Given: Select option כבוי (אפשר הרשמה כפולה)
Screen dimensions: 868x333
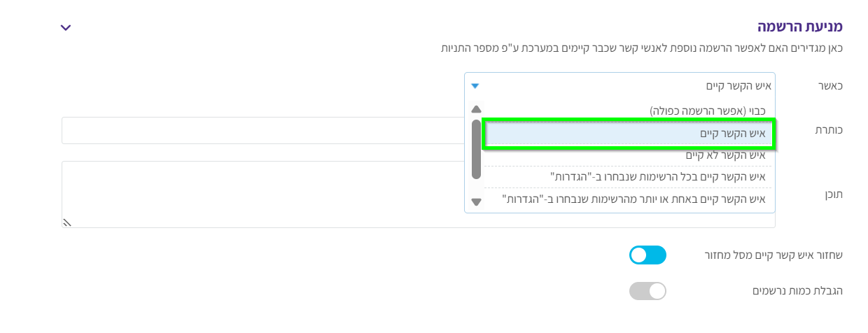Looking at the screenshot, I should coord(707,111).
